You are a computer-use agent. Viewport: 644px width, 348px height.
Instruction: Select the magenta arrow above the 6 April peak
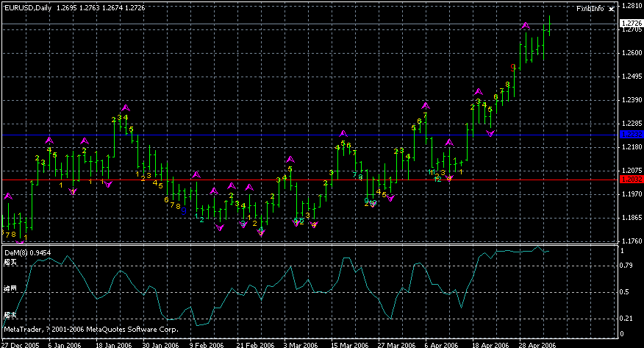426,106
